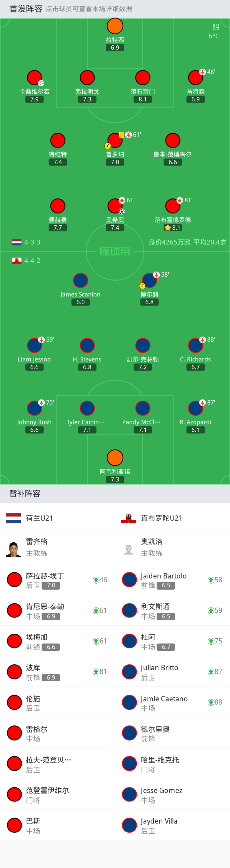
Task: Open R. Azopardi player icon
Action: [195, 408]
